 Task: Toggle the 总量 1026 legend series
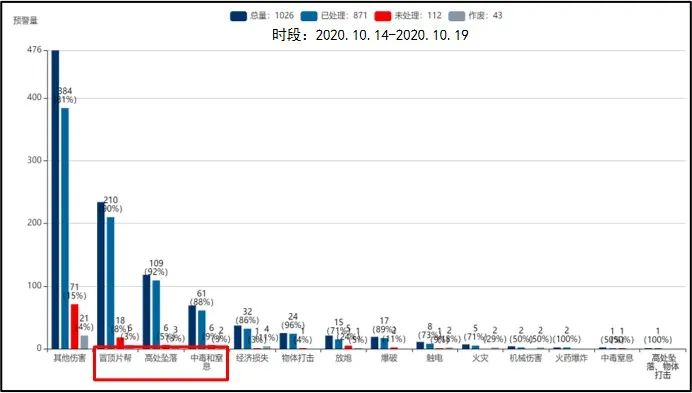coord(262,16)
